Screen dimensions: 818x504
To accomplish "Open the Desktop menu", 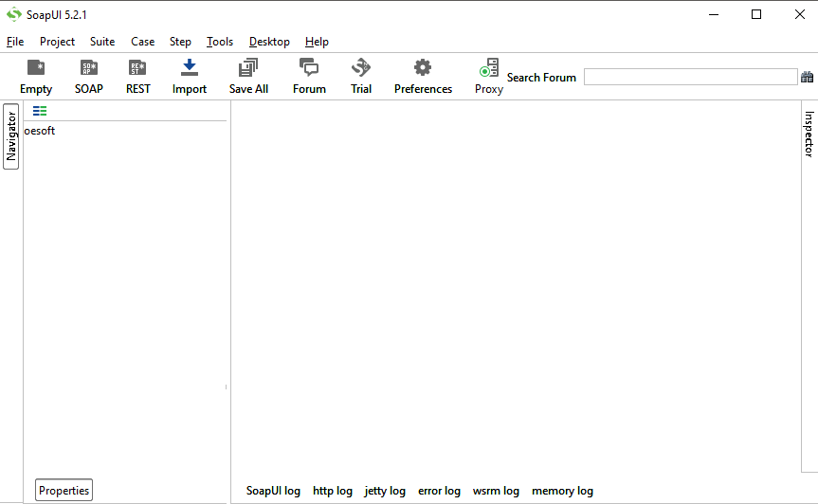I will [x=269, y=42].
